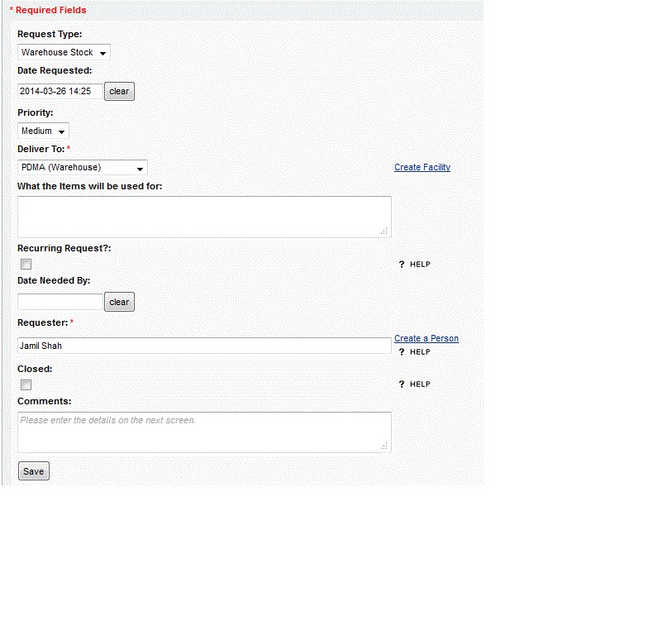Viewport: 672px width, 635px height.
Task: Grab resize handle of Comments textarea
Action: coord(384,446)
